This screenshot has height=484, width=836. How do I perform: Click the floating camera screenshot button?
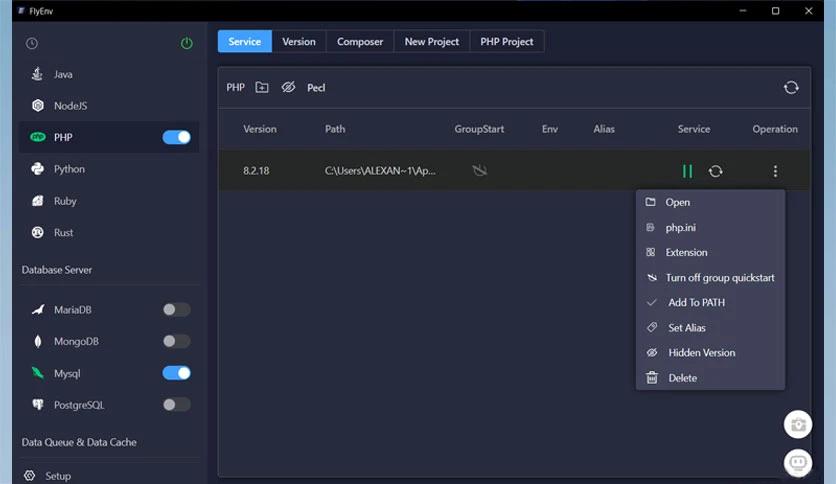798,424
